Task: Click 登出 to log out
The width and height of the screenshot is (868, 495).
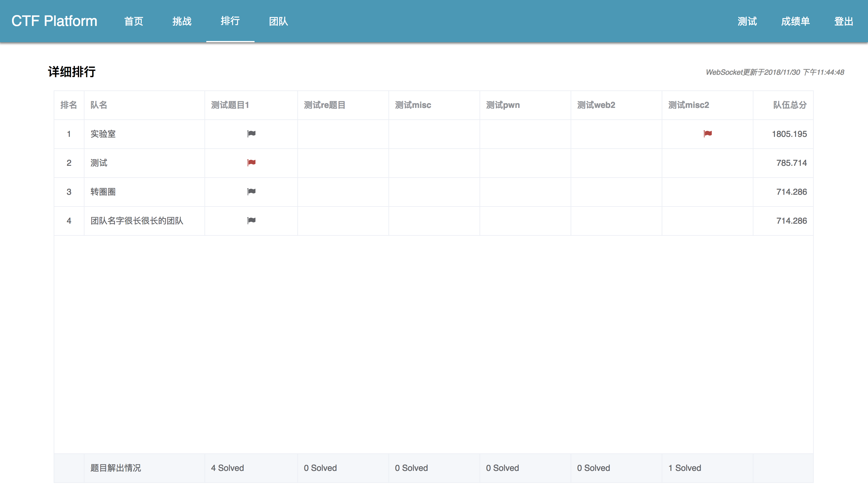Action: (844, 21)
